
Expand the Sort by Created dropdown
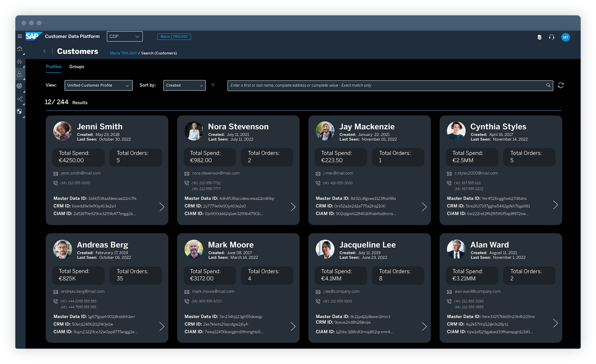pyautogui.click(x=184, y=86)
